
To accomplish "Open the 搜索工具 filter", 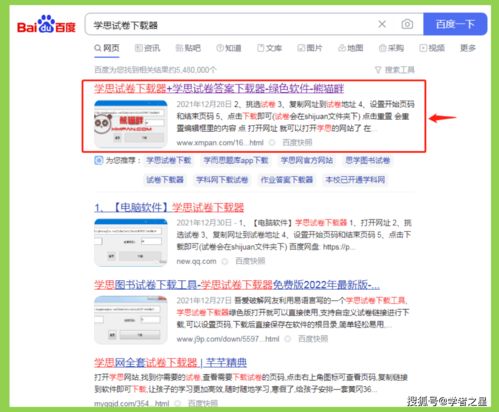I will [395, 70].
